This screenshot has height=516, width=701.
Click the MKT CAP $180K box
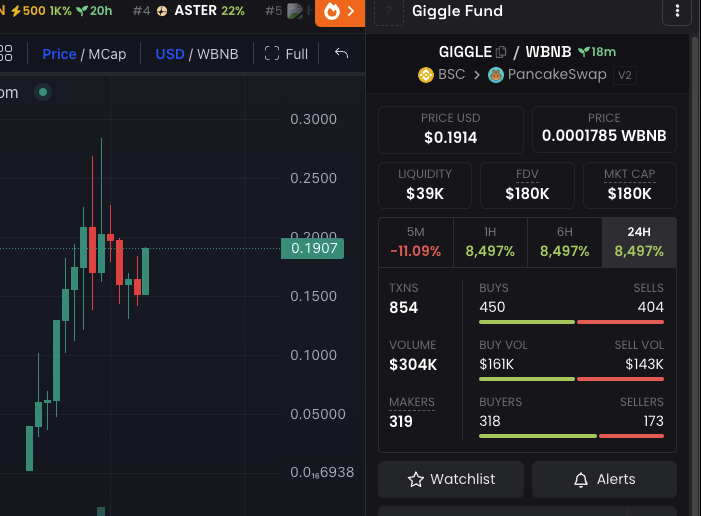tap(629, 186)
